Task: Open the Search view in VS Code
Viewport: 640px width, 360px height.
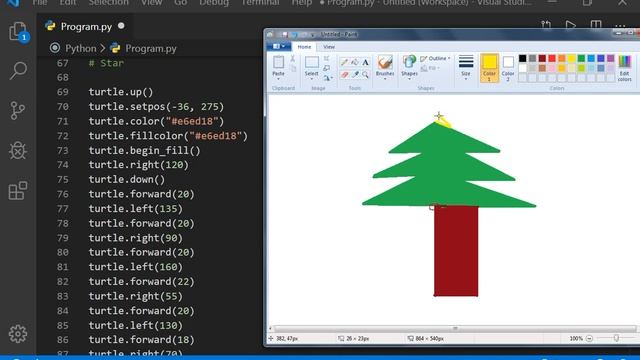Action: [x=18, y=70]
